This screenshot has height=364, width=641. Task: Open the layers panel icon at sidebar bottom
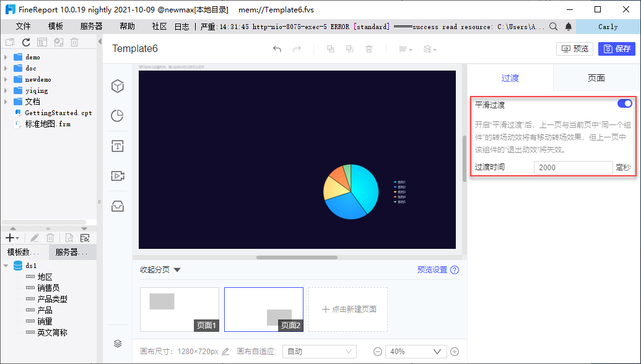pos(118,344)
